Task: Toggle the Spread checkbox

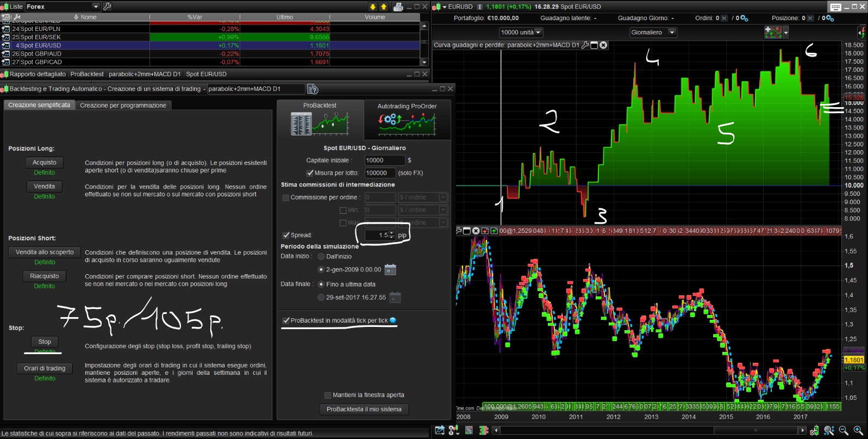Action: click(x=286, y=235)
